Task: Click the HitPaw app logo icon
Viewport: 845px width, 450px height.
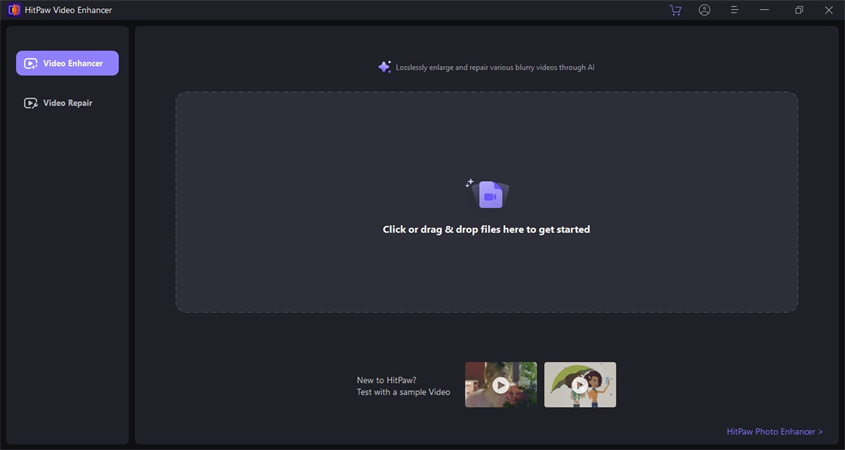Action: 14,10
